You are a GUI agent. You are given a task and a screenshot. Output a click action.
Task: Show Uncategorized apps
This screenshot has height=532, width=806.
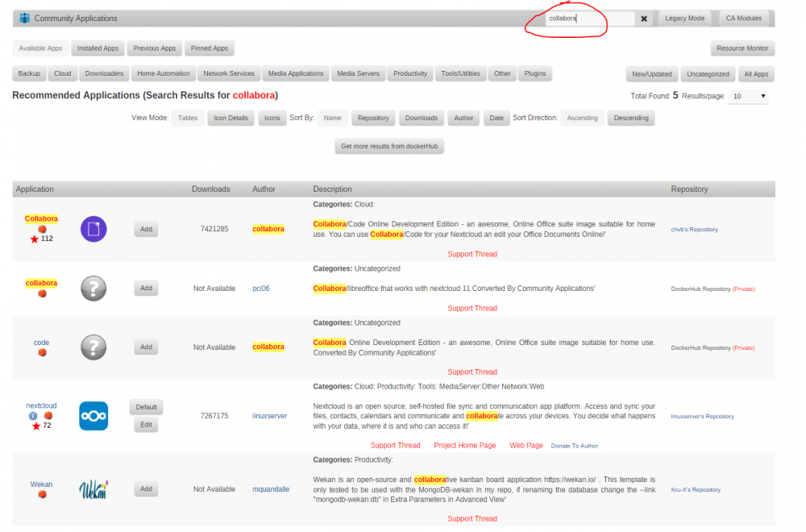708,74
